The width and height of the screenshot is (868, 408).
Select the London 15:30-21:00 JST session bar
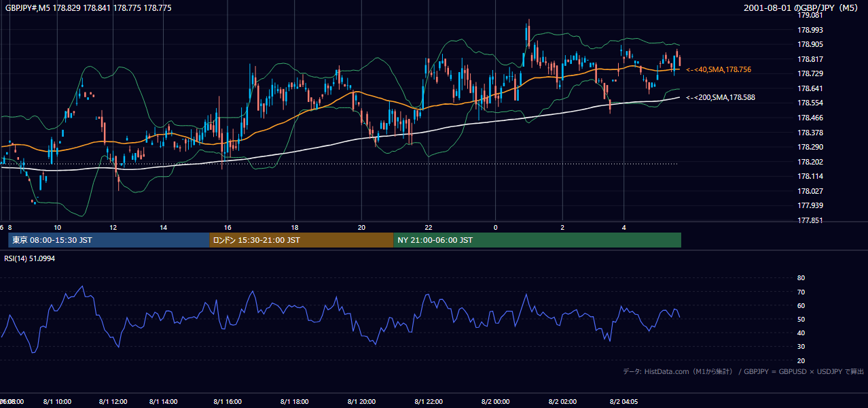pyautogui.click(x=302, y=240)
